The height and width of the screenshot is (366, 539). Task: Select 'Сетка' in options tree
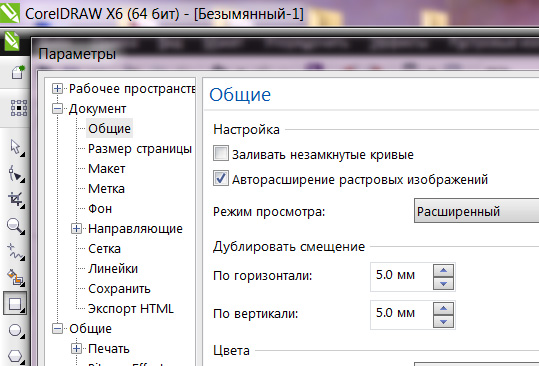[x=104, y=248]
